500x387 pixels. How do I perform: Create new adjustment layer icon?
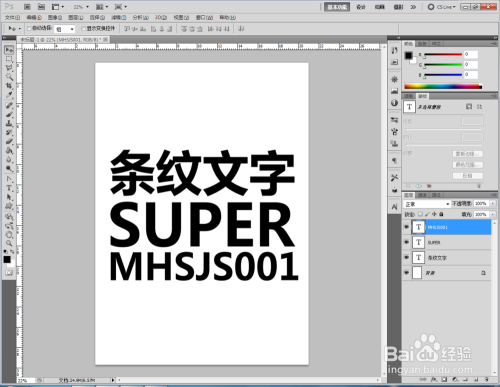(455, 379)
